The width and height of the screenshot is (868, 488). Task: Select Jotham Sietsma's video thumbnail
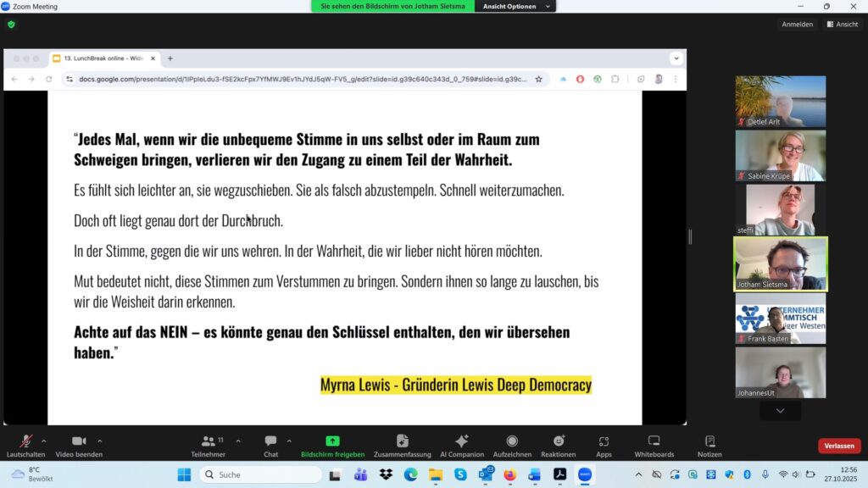tap(780, 263)
